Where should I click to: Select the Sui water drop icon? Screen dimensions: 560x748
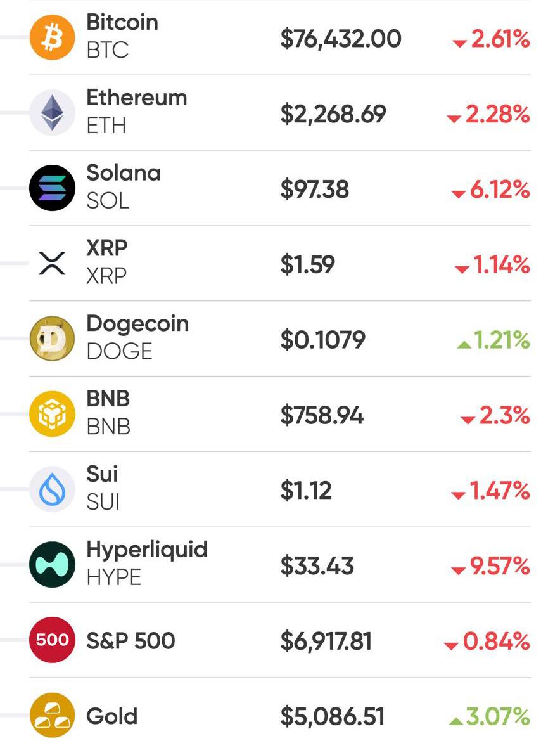click(52, 489)
